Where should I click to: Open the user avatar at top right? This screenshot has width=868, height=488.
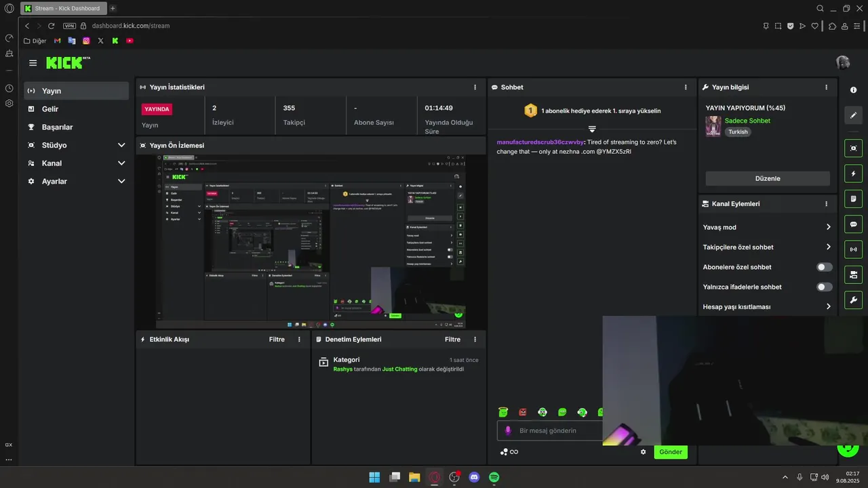pyautogui.click(x=843, y=62)
